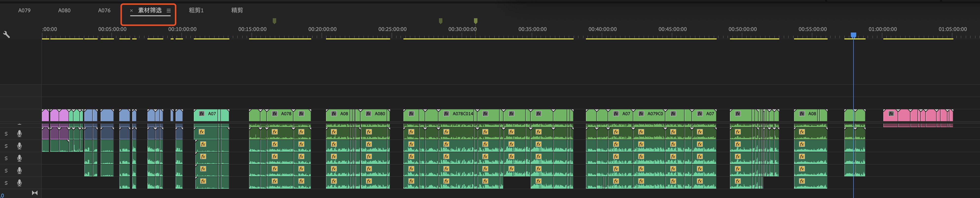
Task: Open the A079 sequence tab
Action: (x=24, y=10)
